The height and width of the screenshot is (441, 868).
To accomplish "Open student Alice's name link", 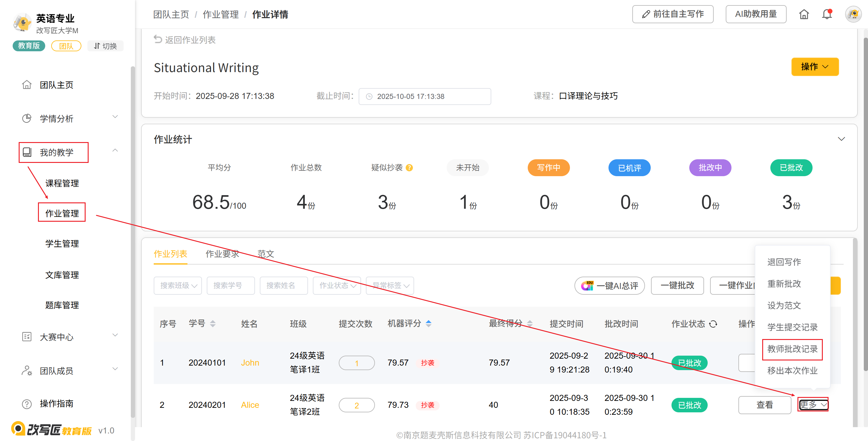I will (x=250, y=405).
